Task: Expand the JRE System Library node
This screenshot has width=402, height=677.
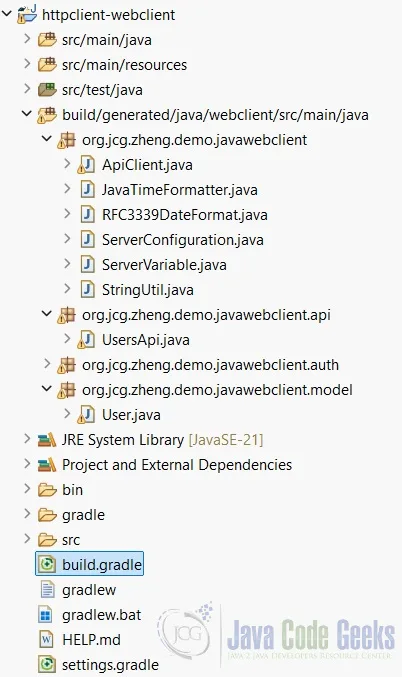Action: (27, 440)
